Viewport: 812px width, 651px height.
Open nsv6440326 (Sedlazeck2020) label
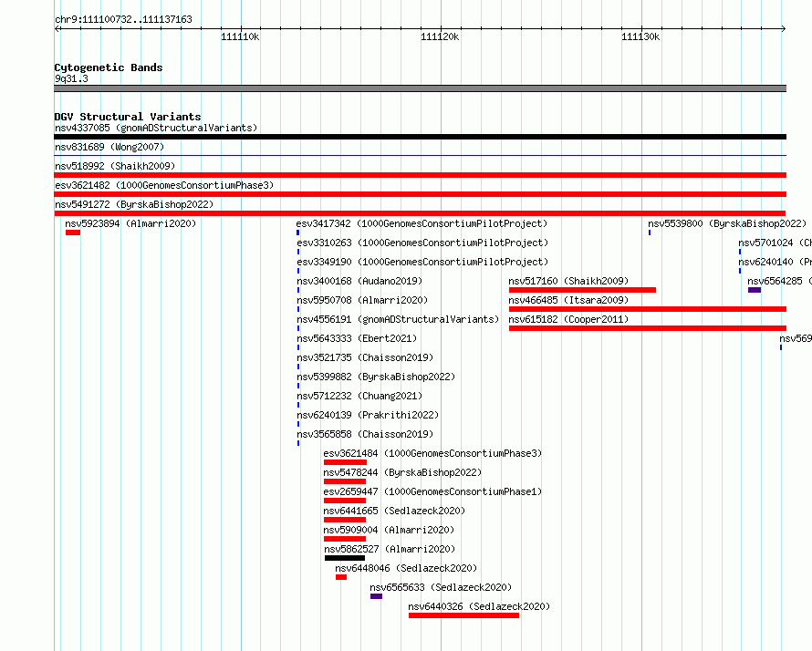(479, 606)
